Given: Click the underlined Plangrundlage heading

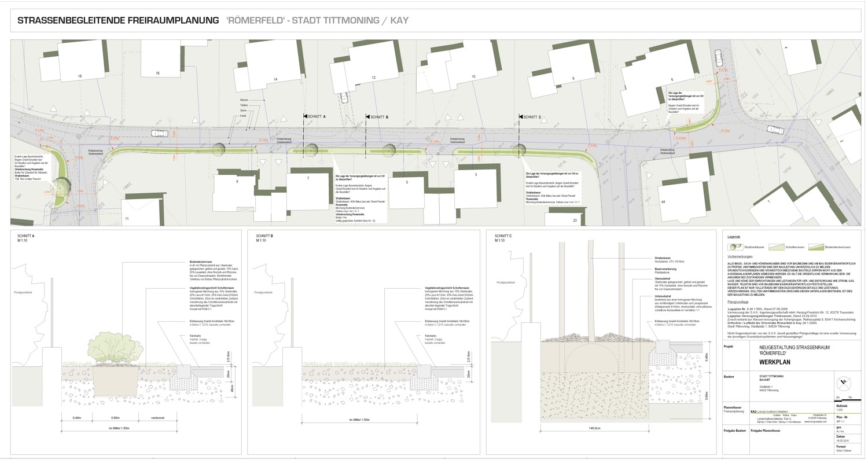Looking at the screenshot, I should [x=738, y=302].
